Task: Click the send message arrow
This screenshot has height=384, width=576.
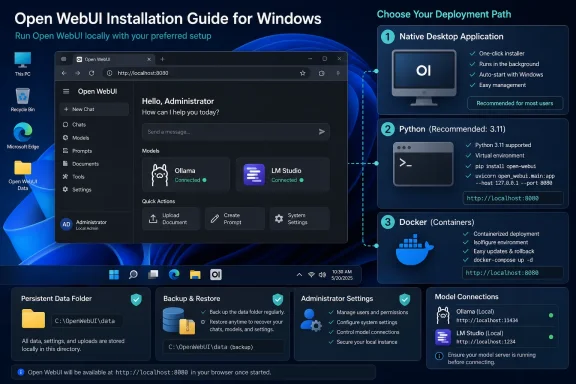Action: click(322, 132)
